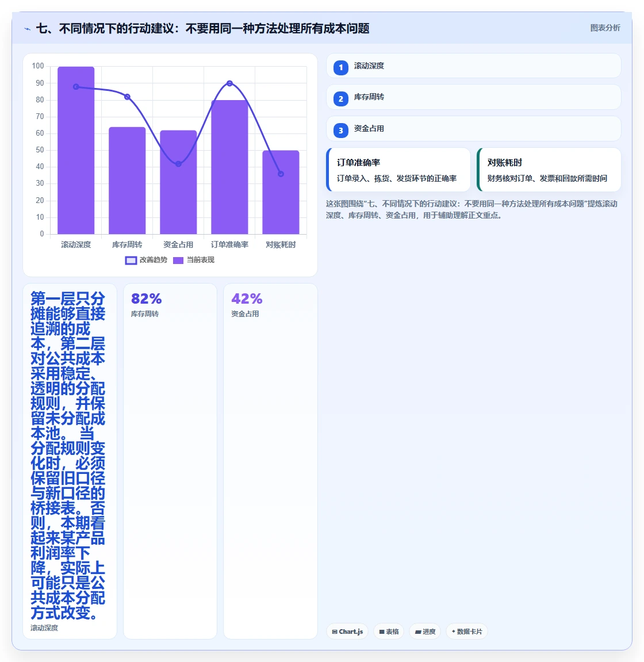The width and height of the screenshot is (644, 662).
Task: Click the y-axis value 100
Action: (x=37, y=66)
